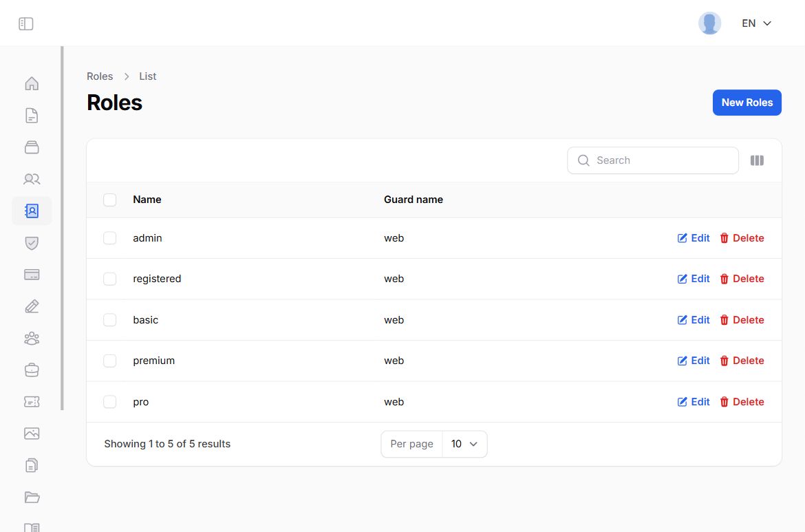Click the New Roles button
The width and height of the screenshot is (805, 532).
(747, 103)
